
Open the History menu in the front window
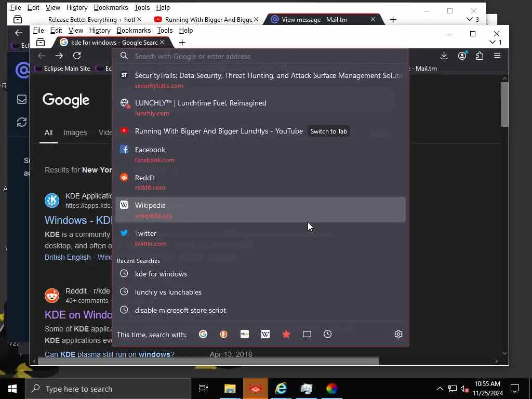click(100, 31)
